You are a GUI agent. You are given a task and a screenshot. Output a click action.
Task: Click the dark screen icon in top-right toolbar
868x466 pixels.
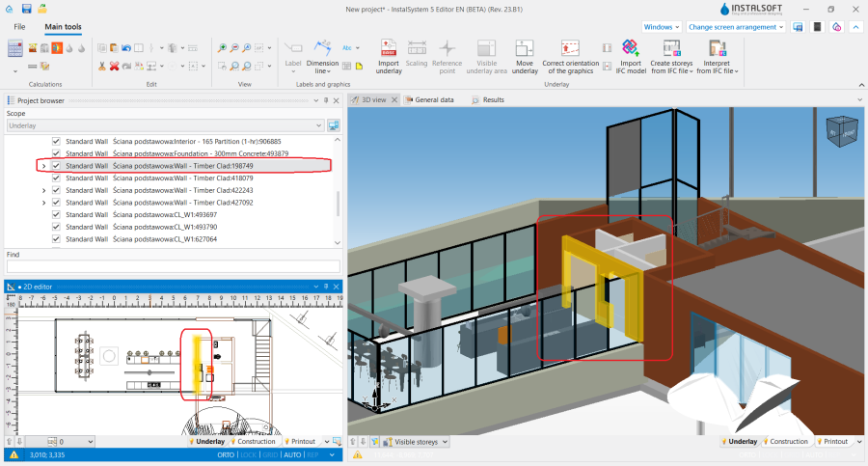(817, 27)
